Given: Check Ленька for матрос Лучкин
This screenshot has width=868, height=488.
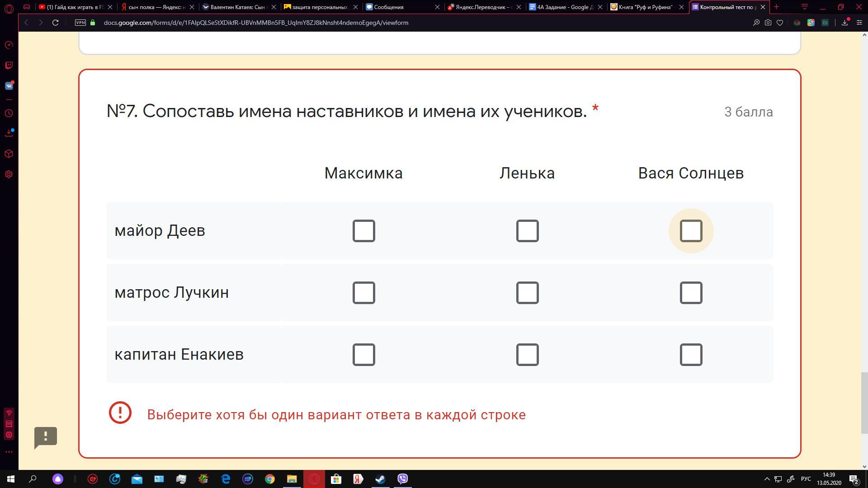Looking at the screenshot, I should [x=527, y=293].
